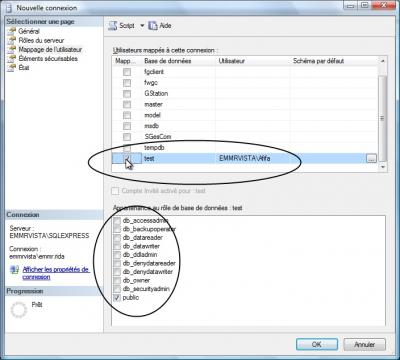Enable db_owner role

click(x=117, y=280)
